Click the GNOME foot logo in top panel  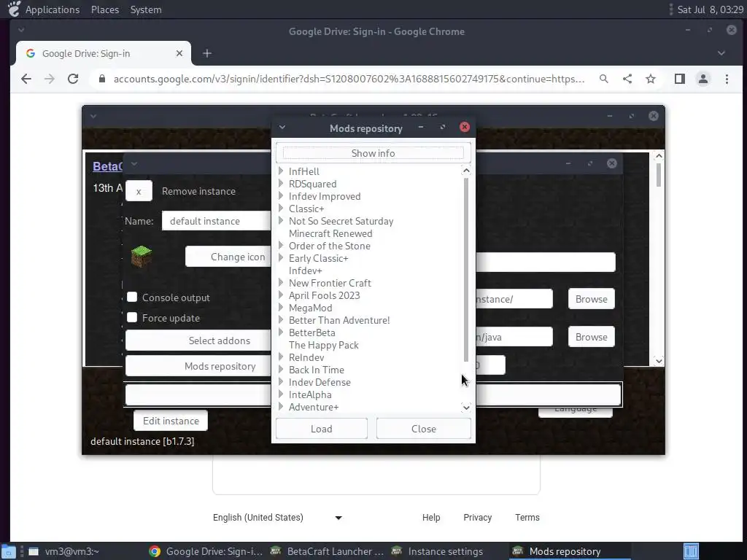(x=14, y=9)
